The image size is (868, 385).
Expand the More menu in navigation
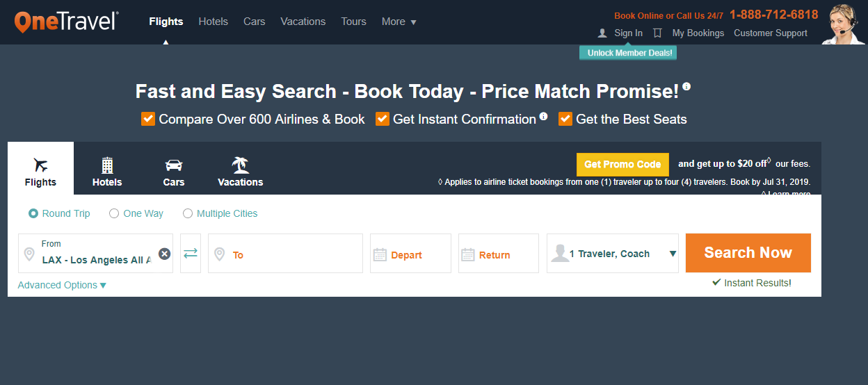pos(399,22)
